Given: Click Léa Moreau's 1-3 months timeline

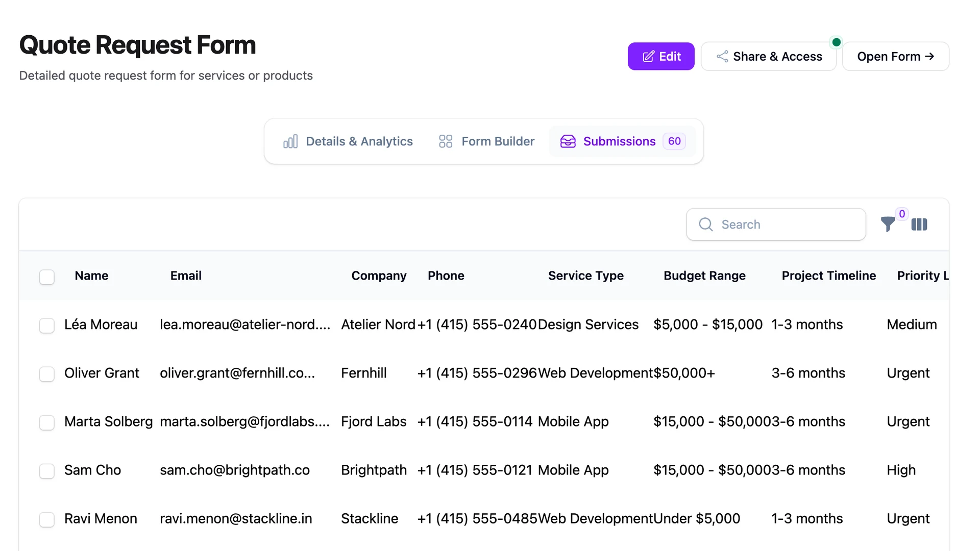Looking at the screenshot, I should (x=807, y=324).
